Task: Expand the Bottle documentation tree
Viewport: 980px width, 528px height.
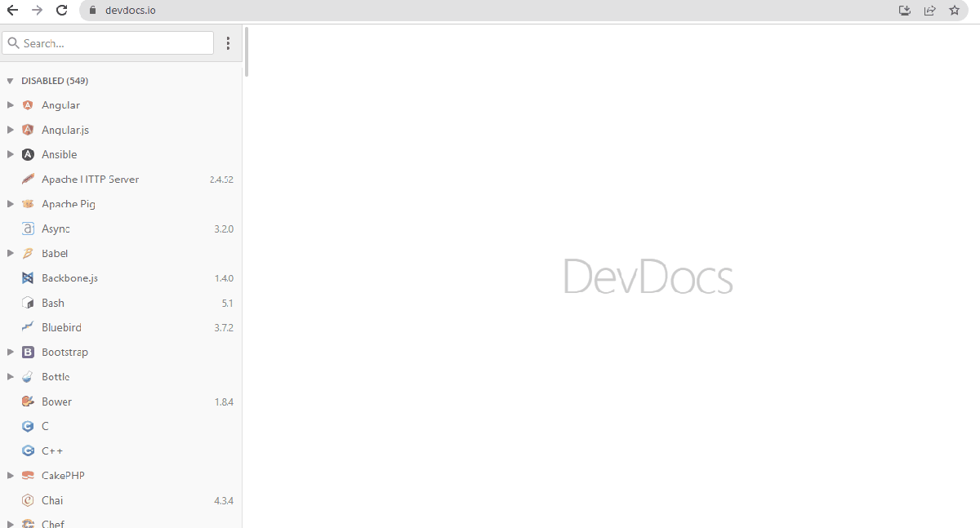Action: [10, 376]
